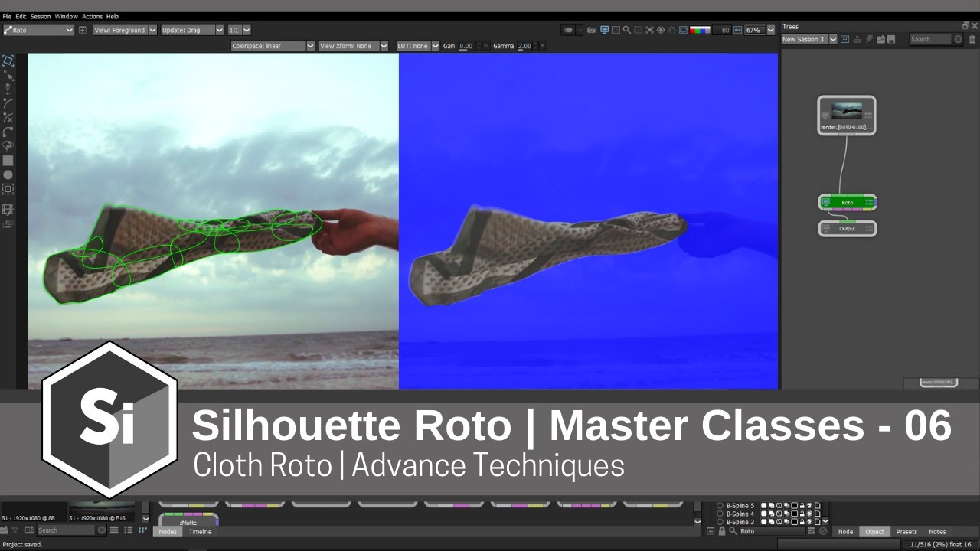Clear the Trees search field with X icon
Screen dimensions: 980x551
pyautogui.click(x=959, y=39)
